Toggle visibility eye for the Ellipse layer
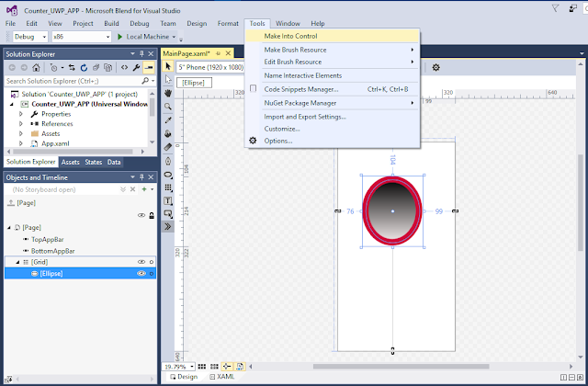This screenshot has height=386, width=588. pos(141,274)
